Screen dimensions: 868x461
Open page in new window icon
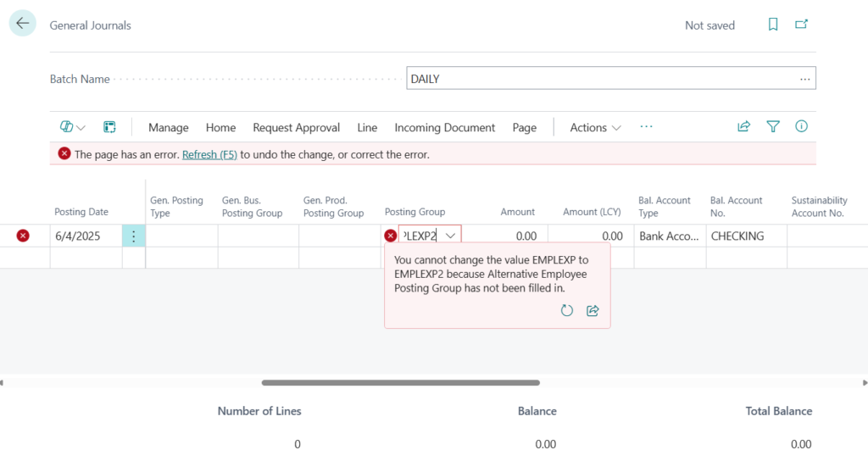click(801, 25)
